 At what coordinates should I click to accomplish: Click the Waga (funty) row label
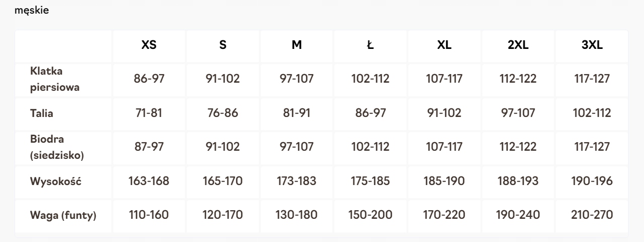(63, 216)
